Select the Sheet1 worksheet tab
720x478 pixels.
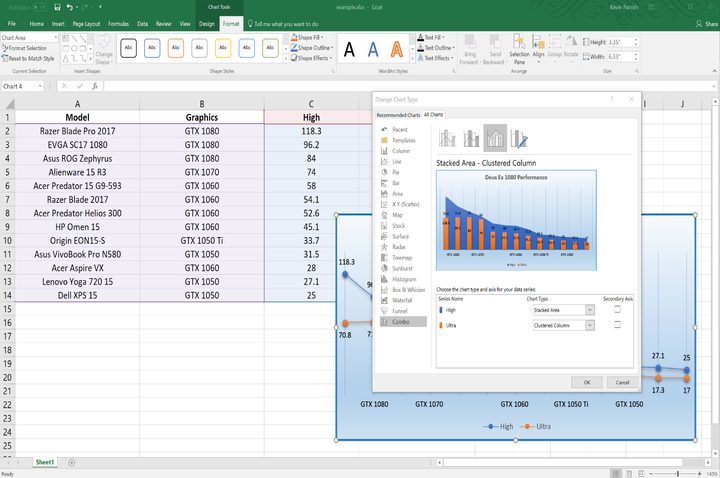tap(45, 462)
